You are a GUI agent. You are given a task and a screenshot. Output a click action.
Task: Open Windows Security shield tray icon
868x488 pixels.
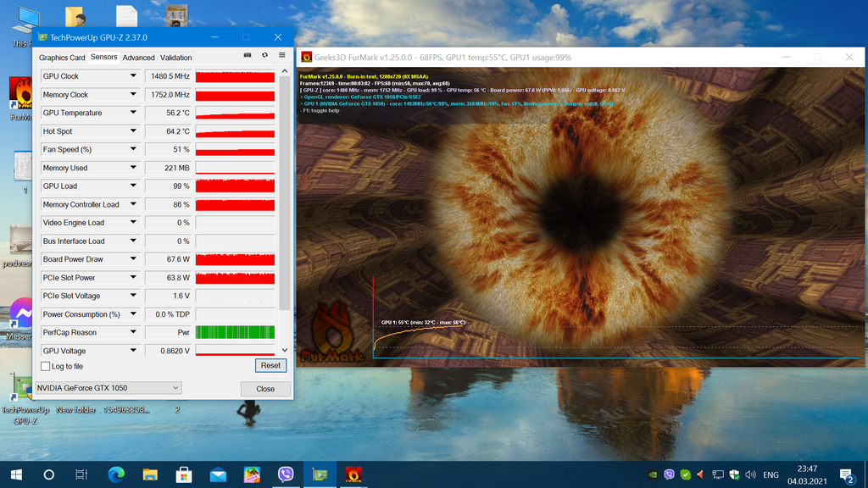coord(734,474)
